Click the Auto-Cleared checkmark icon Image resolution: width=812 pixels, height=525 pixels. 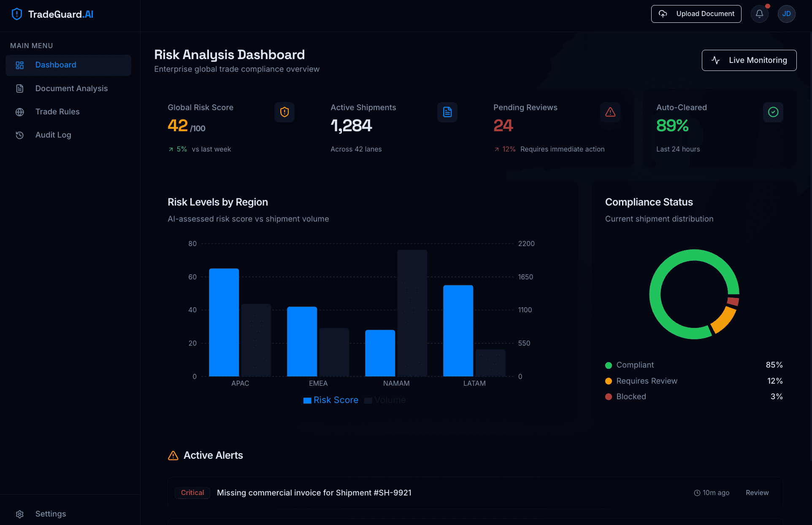click(773, 112)
